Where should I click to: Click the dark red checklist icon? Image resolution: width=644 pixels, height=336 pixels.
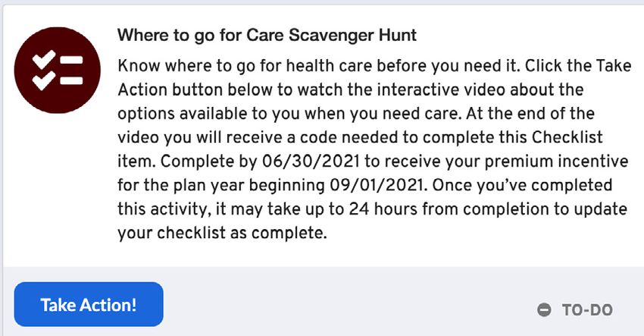57,70
